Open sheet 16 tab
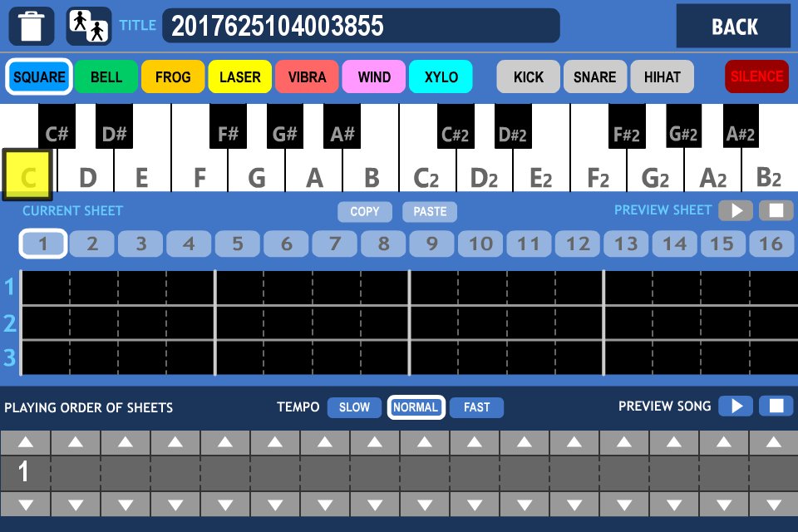Viewport: 798px width, 532px height. pos(771,244)
